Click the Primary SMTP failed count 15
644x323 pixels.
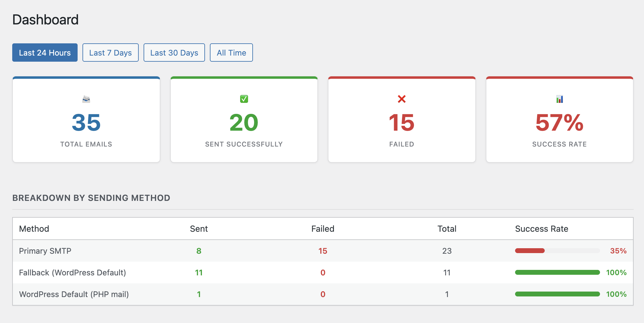click(x=323, y=251)
